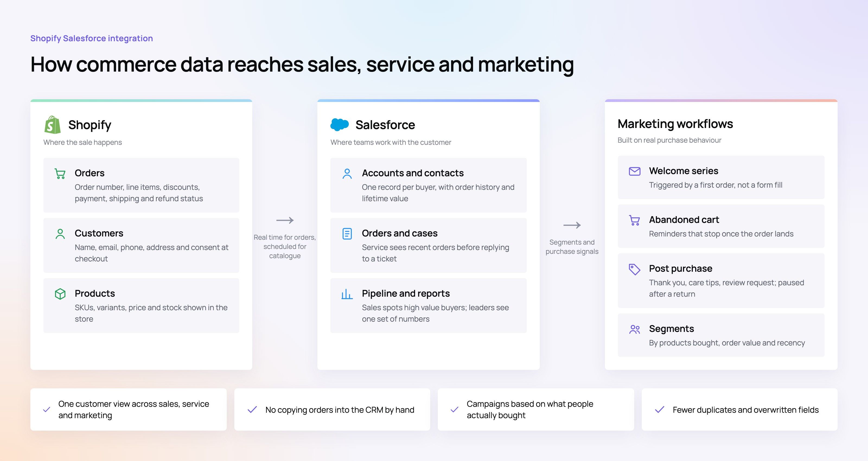The image size is (868, 461).
Task: Click the arrow above Real time for orders
Action: point(285,220)
